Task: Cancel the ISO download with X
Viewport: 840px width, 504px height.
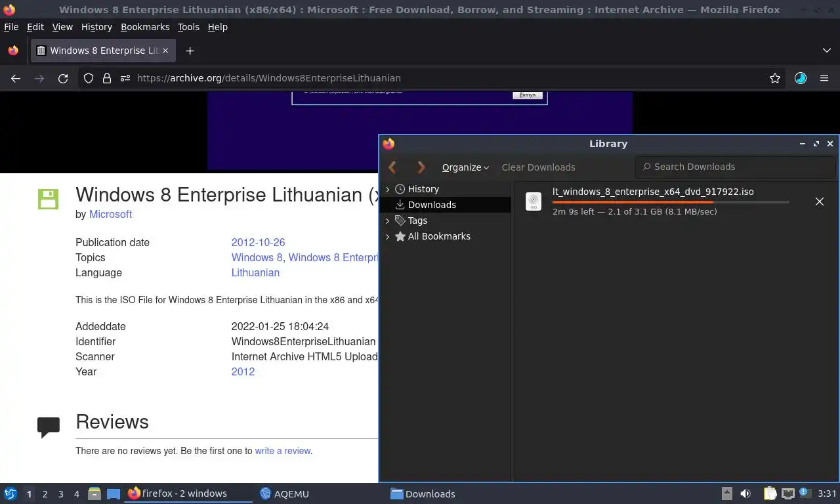Action: [x=819, y=201]
